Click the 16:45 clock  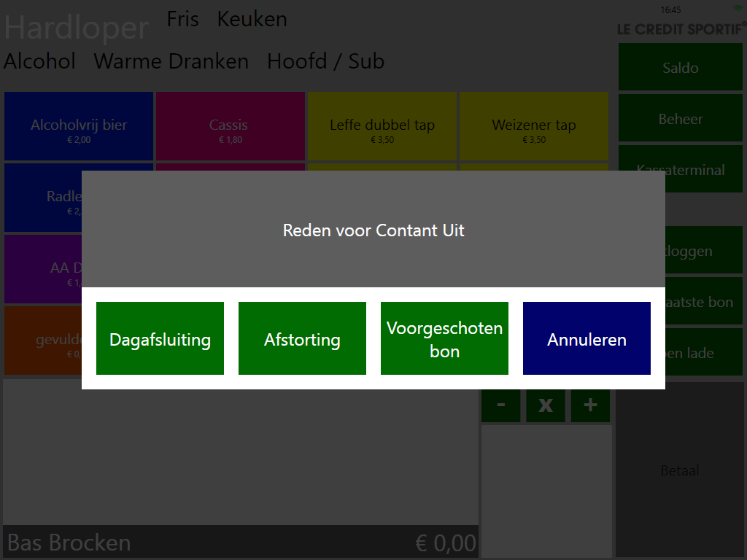[670, 10]
